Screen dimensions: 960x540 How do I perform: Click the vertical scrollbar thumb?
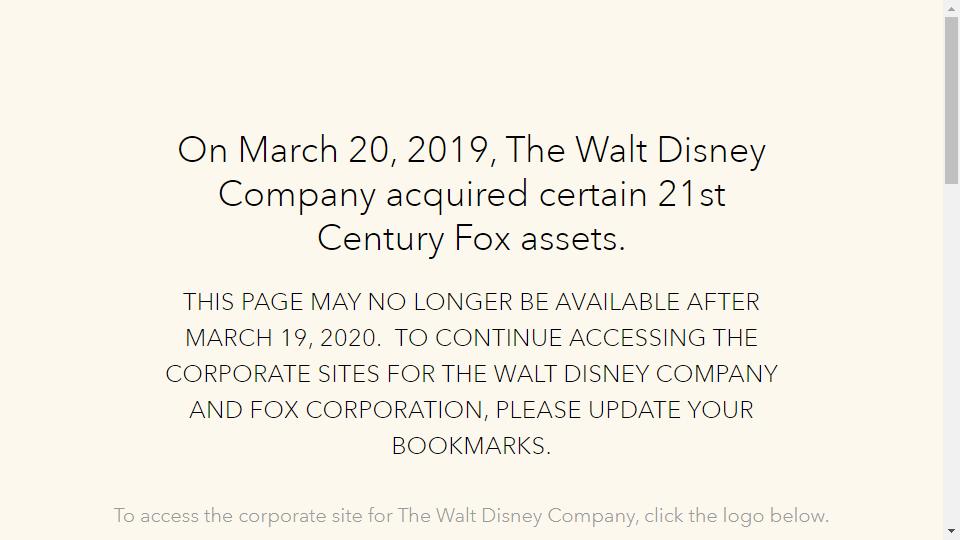tap(951, 100)
